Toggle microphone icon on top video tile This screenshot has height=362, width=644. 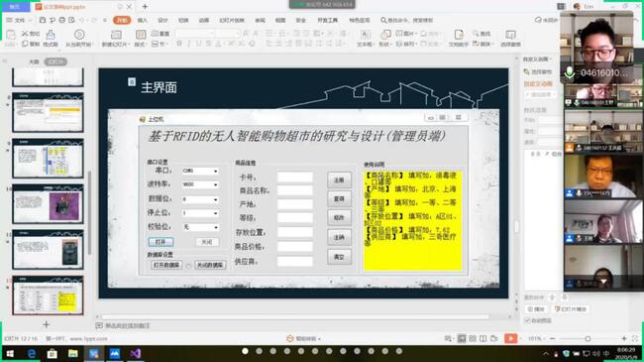coord(570,72)
